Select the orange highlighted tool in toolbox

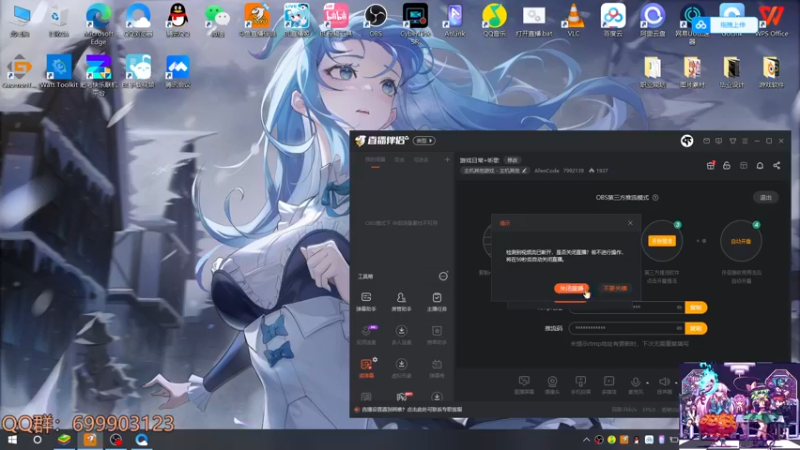coord(366,368)
